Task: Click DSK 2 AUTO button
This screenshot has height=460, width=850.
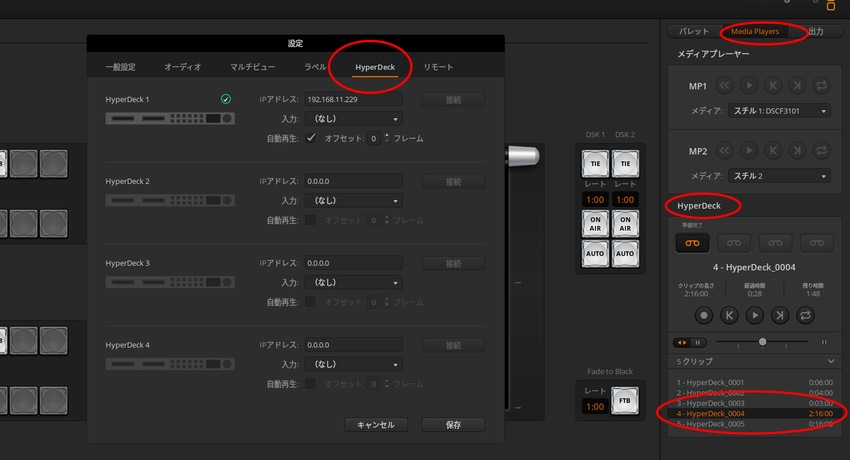Action: pyautogui.click(x=625, y=254)
